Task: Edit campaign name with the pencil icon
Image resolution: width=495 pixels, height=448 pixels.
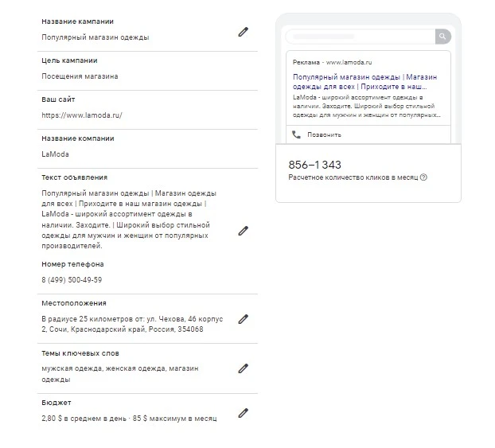Action: (x=243, y=32)
